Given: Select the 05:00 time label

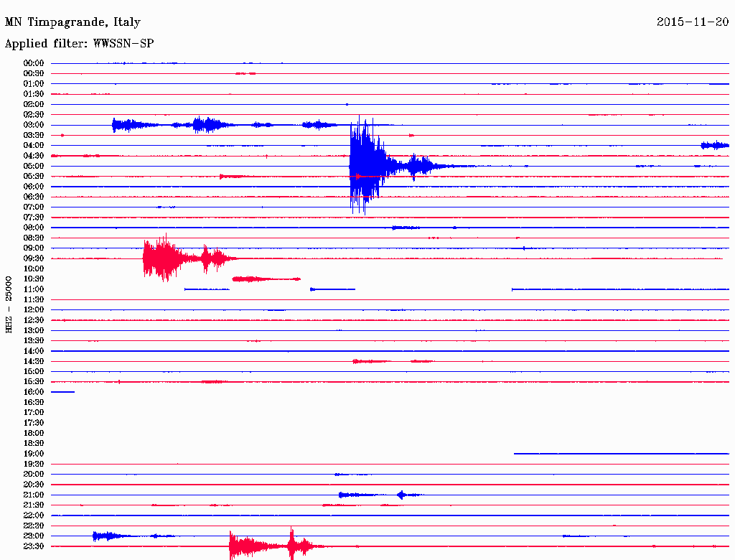Looking at the screenshot, I should (34, 166).
